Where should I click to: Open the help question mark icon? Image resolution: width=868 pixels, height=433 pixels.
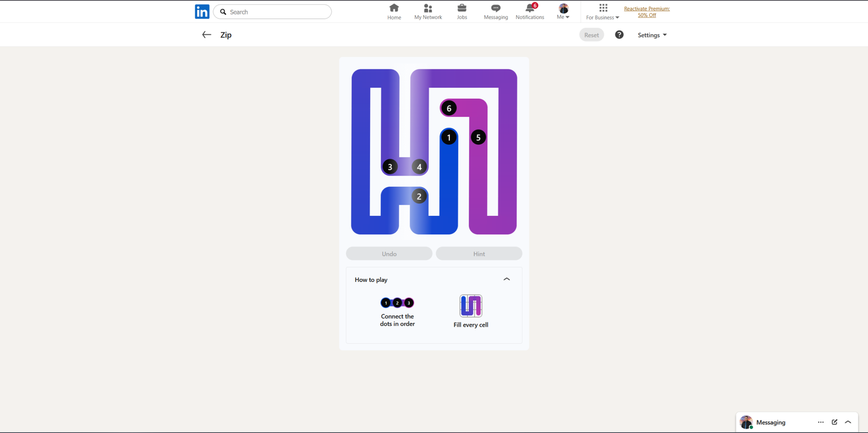[619, 35]
